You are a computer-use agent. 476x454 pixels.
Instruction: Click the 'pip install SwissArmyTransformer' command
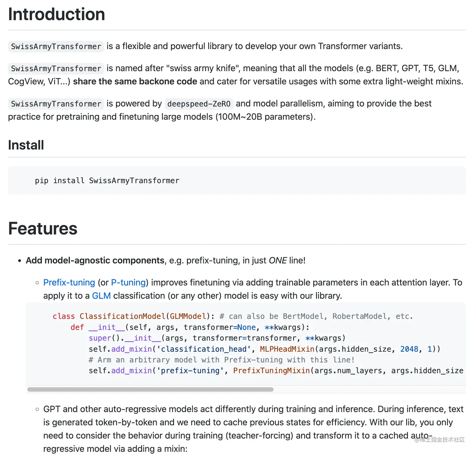107,181
